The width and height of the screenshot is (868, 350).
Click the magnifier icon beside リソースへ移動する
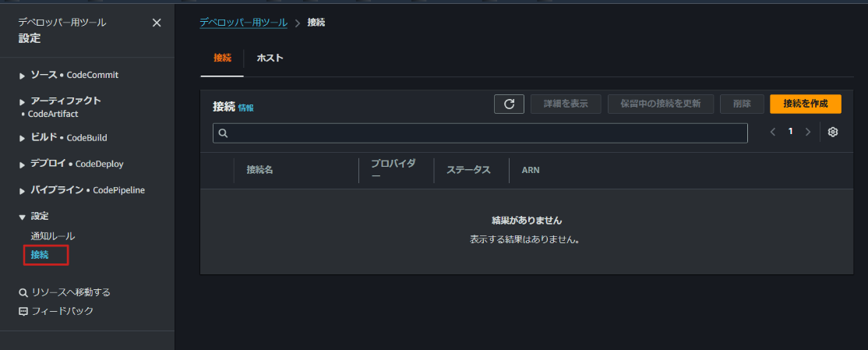point(23,292)
